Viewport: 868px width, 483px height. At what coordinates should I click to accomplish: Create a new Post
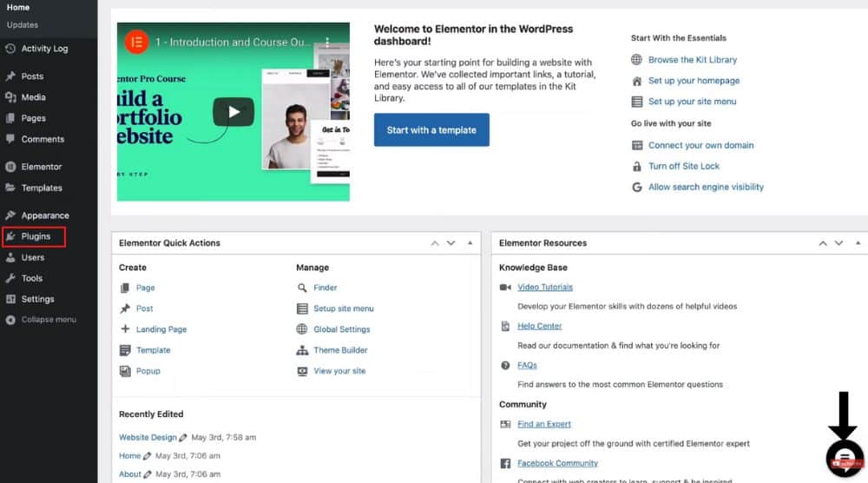coord(144,308)
